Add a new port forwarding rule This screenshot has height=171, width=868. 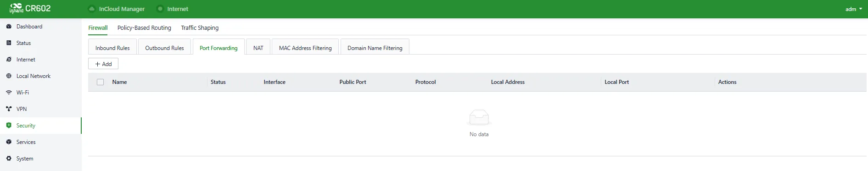pyautogui.click(x=103, y=64)
